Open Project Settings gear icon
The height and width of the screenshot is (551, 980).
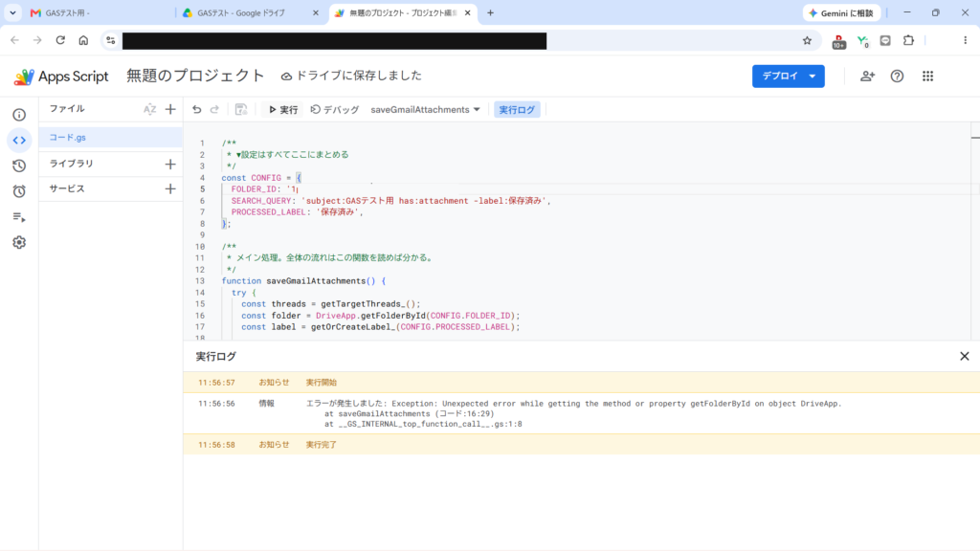[x=19, y=242]
